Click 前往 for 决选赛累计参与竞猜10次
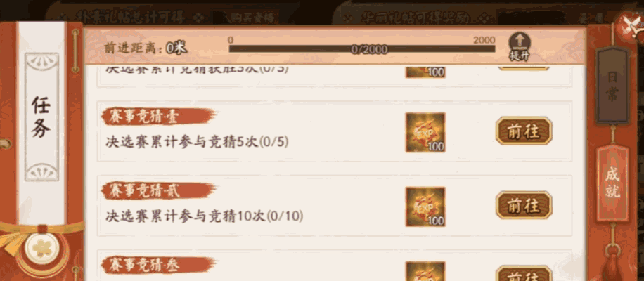644x281 pixels. [523, 205]
